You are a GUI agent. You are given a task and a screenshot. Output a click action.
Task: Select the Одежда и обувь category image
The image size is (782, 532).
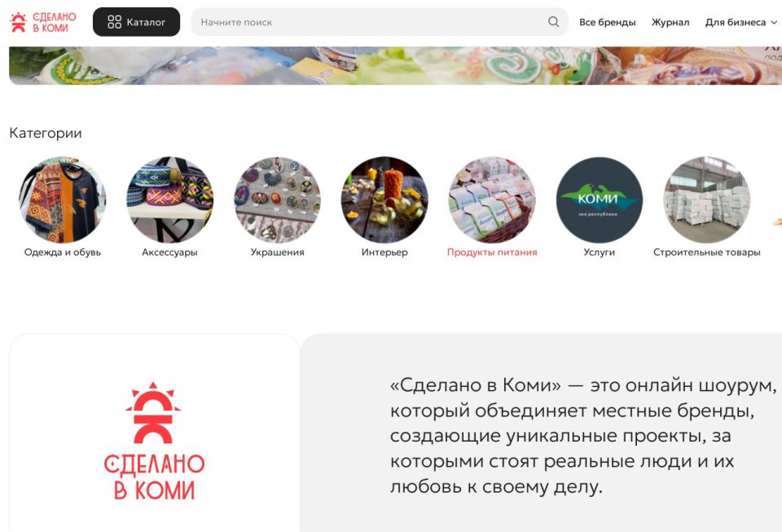63,200
